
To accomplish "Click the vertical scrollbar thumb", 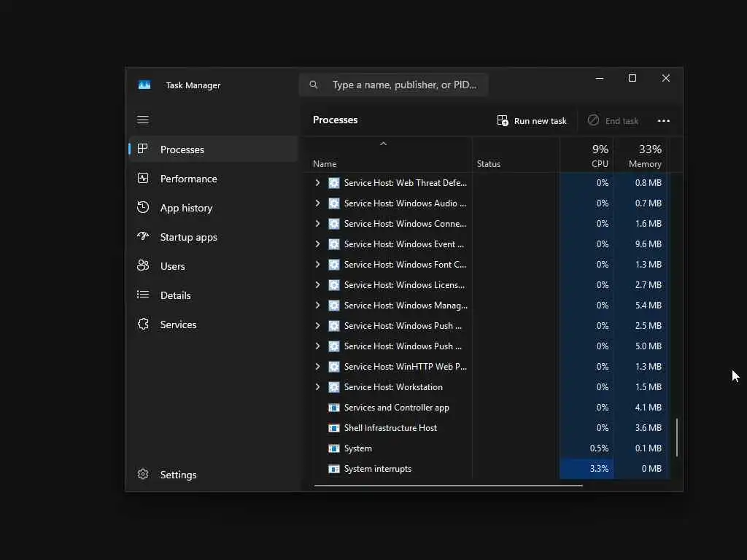I will coord(676,437).
